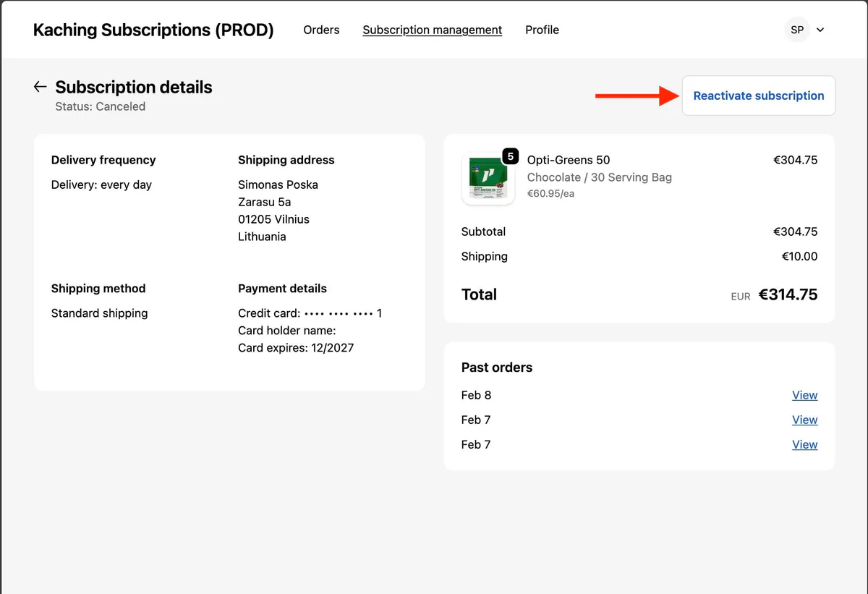Open the SP account avatar
The image size is (868, 594).
point(797,30)
